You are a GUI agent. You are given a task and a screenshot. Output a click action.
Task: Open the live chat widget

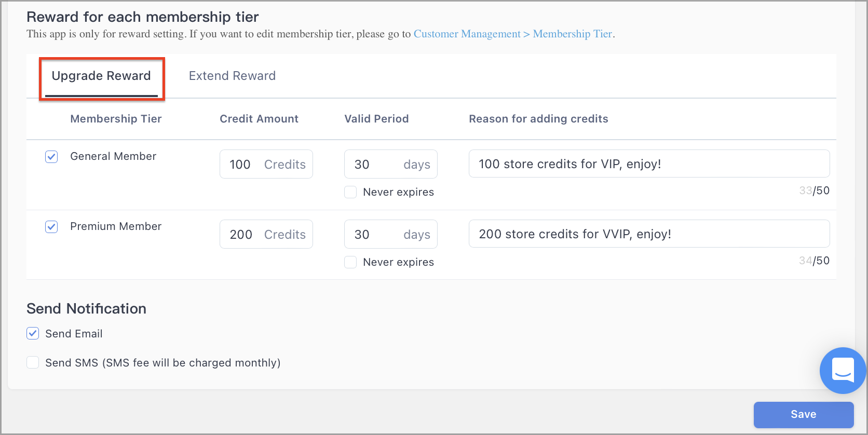[842, 370]
